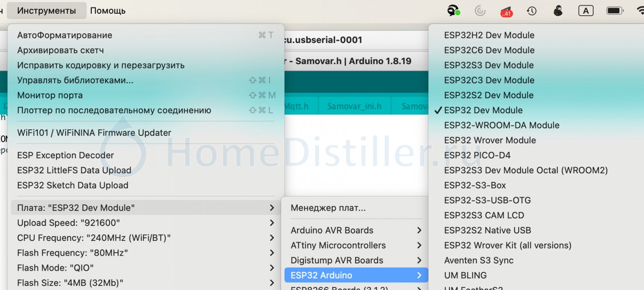The width and height of the screenshot is (644, 290).
Task: Click the face icon with green dot
Action: click(x=454, y=11)
